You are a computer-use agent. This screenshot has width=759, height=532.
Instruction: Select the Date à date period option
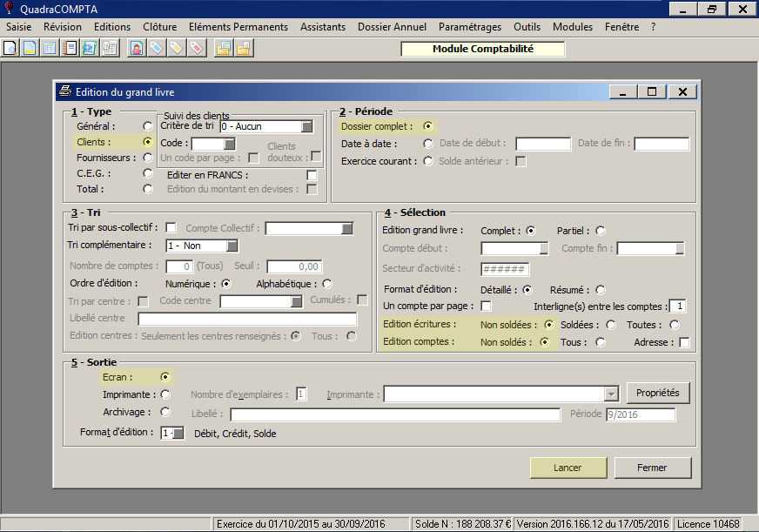pos(427,144)
